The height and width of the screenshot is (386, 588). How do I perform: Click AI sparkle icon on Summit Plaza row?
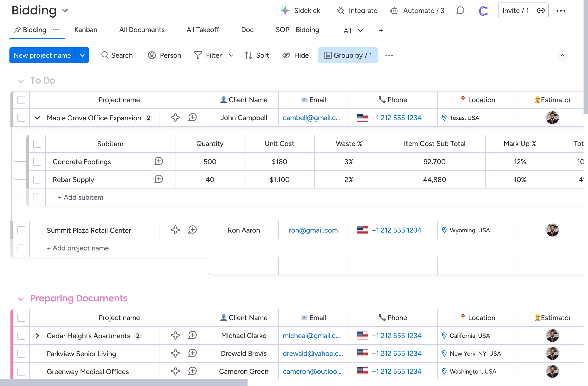coord(175,230)
